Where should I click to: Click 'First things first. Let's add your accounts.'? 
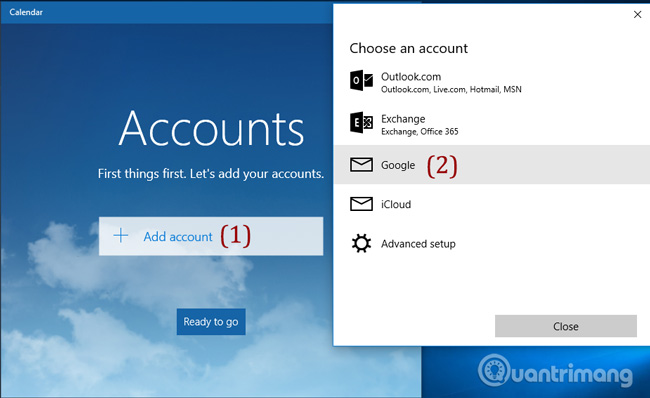(211, 174)
